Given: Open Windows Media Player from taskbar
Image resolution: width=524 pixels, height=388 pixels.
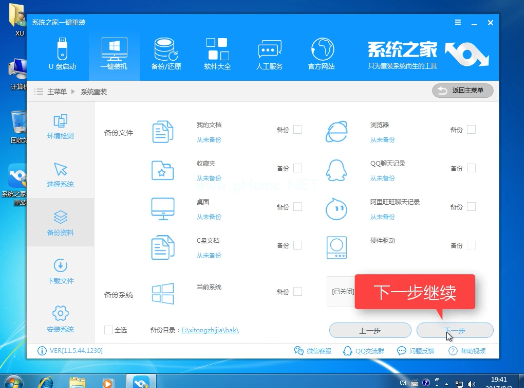Looking at the screenshot, I should click(x=107, y=382).
